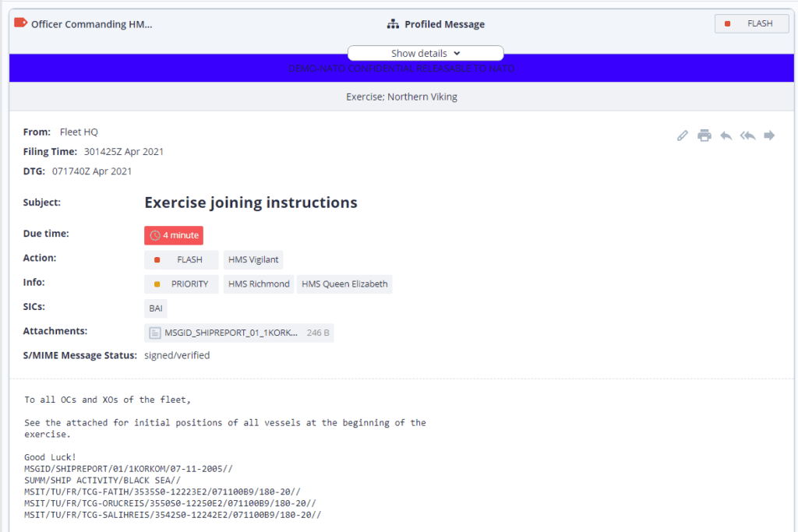Click the pencil edit icon
Image resolution: width=798 pixels, height=532 pixels.
pyautogui.click(x=683, y=136)
